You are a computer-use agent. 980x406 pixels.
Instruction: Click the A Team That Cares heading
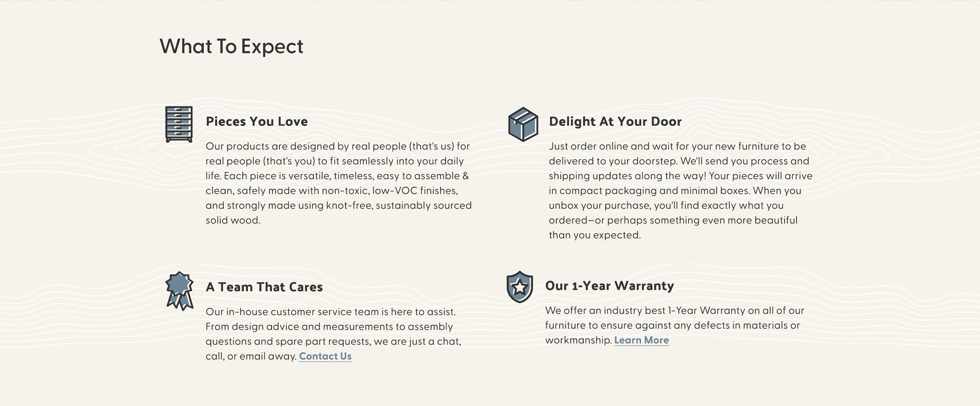(264, 287)
